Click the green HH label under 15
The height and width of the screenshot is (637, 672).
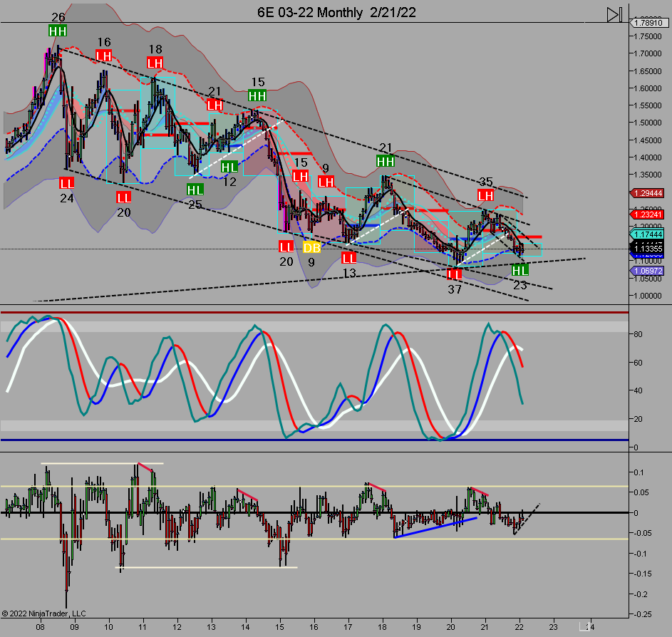[x=257, y=95]
